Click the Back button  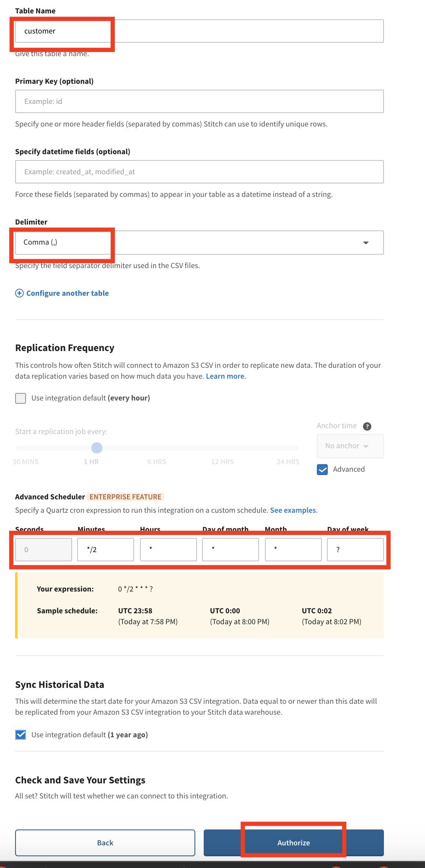(x=105, y=843)
